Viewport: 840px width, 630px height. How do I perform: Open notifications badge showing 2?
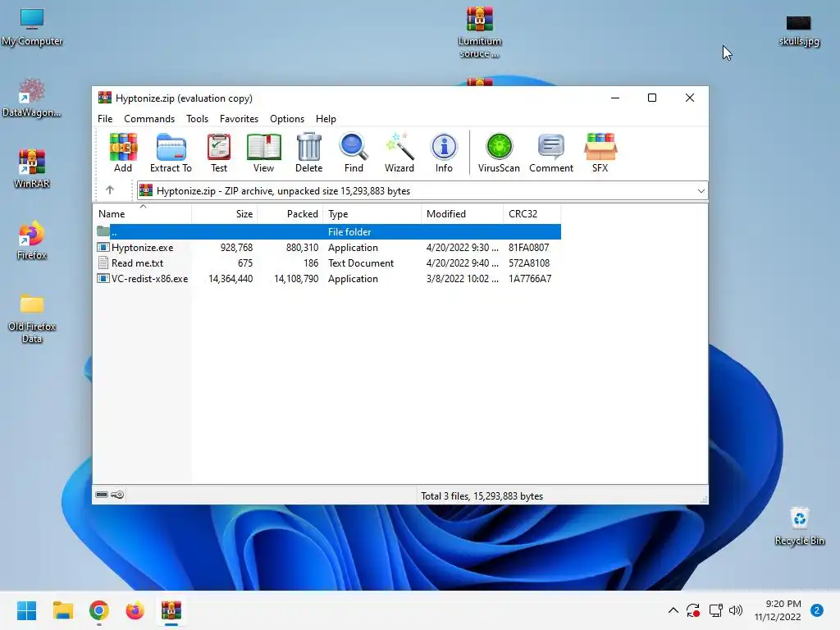pyautogui.click(x=817, y=610)
